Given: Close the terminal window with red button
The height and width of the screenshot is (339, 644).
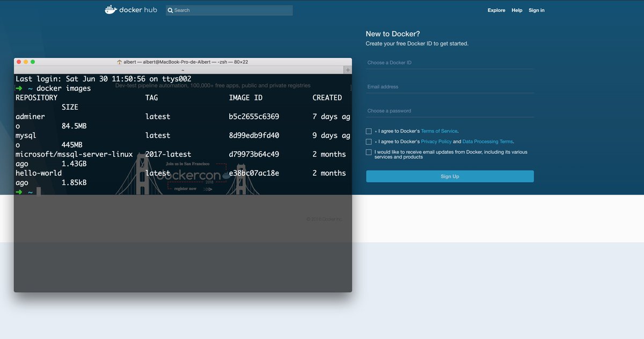Looking at the screenshot, I should pyautogui.click(x=18, y=62).
